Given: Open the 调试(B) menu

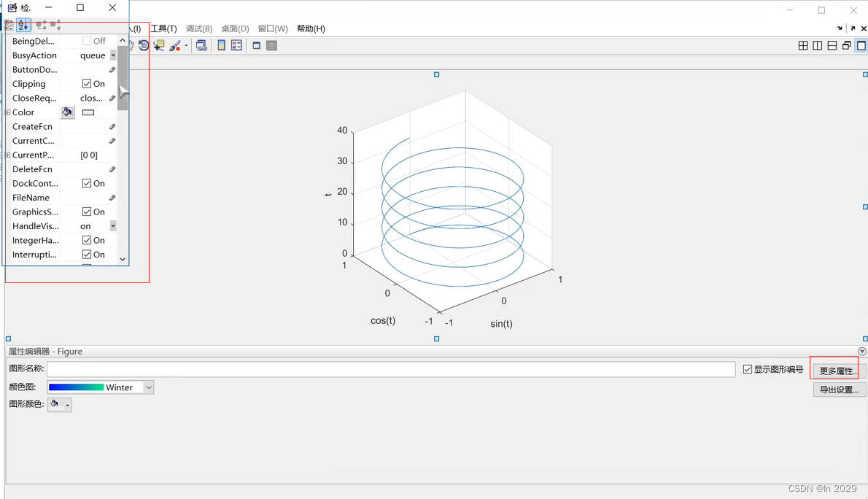Looking at the screenshot, I should [198, 28].
